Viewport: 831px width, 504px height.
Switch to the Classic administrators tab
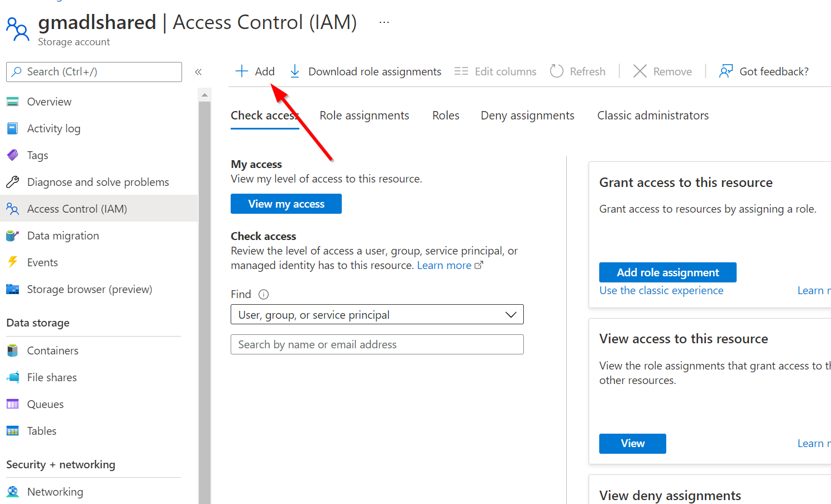(x=653, y=116)
